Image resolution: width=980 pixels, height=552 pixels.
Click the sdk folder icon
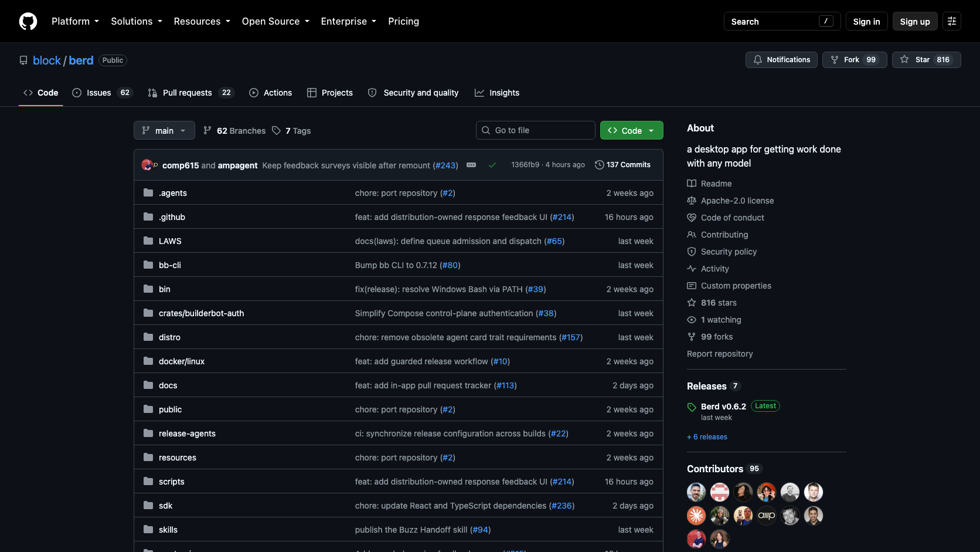148,506
